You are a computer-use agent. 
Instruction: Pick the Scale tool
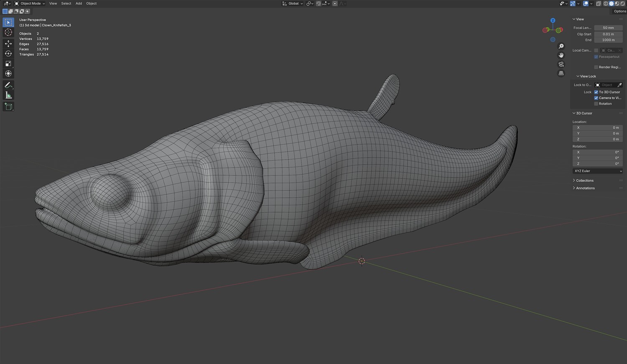(8, 64)
